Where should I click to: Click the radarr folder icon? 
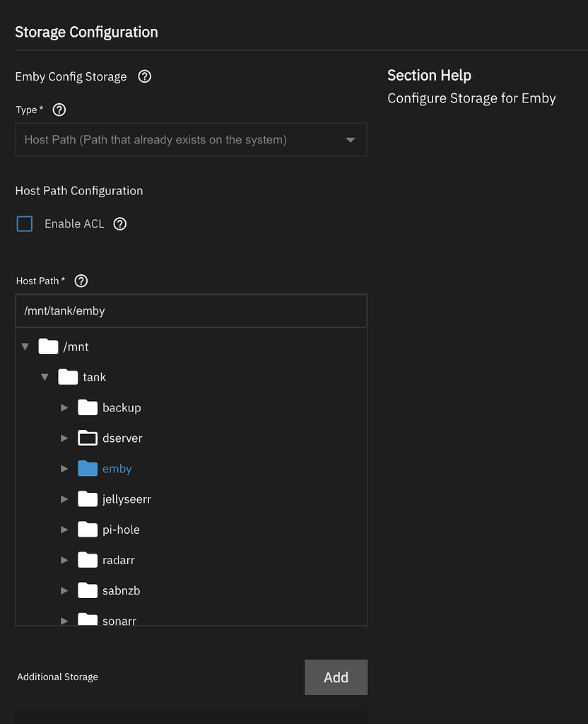pyautogui.click(x=87, y=559)
